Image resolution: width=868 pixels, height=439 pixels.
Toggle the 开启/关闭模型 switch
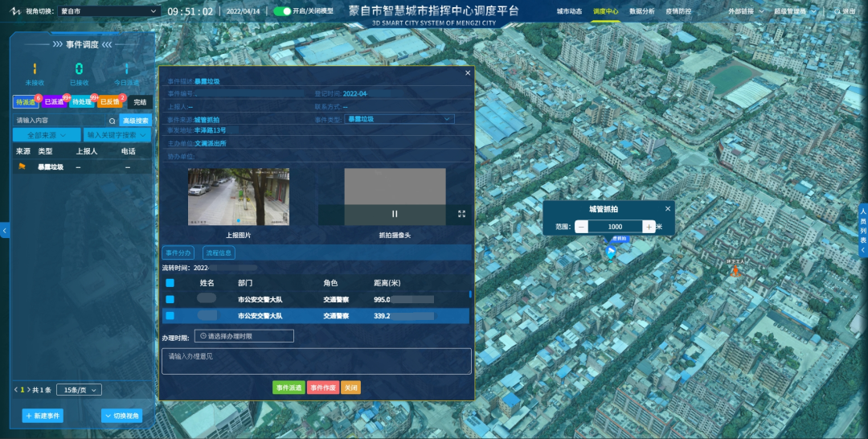click(282, 11)
